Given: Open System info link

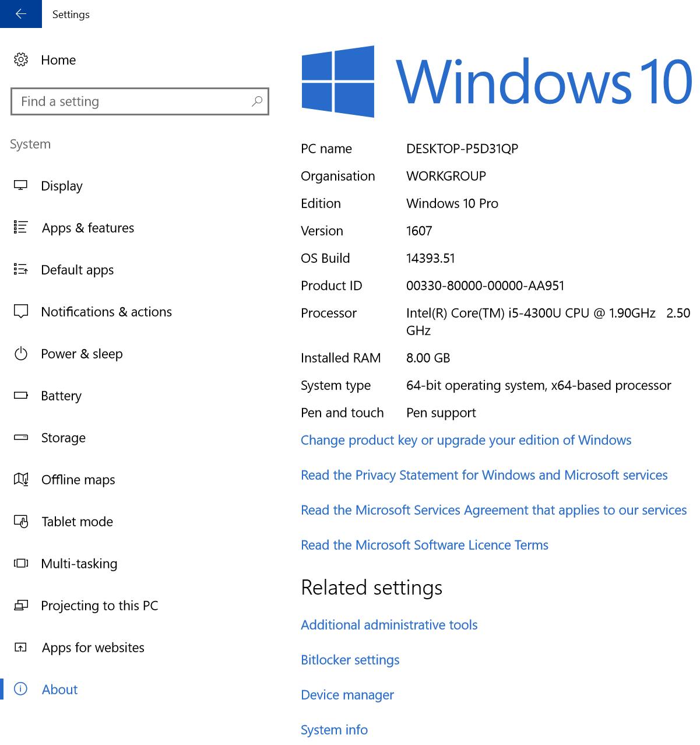Looking at the screenshot, I should tap(335, 730).
